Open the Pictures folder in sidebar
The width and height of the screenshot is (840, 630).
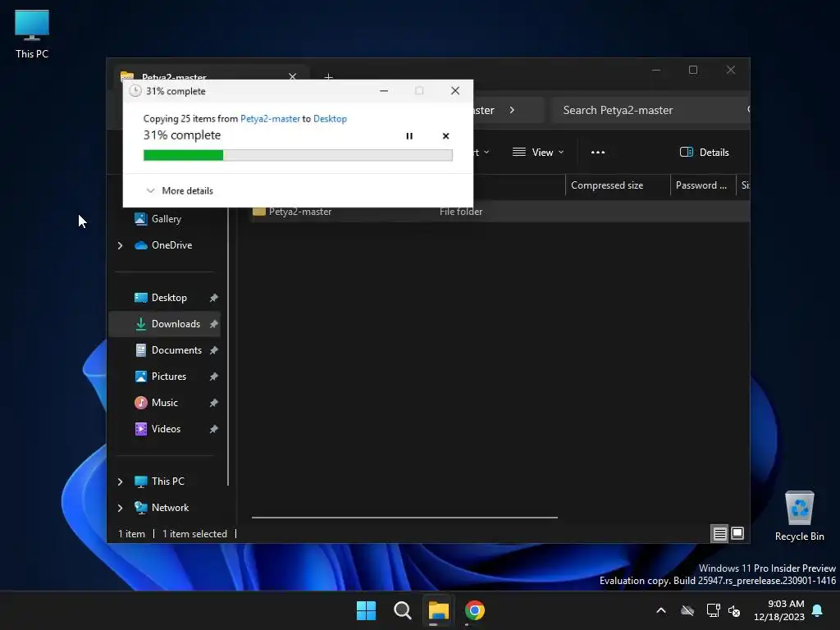tap(169, 377)
